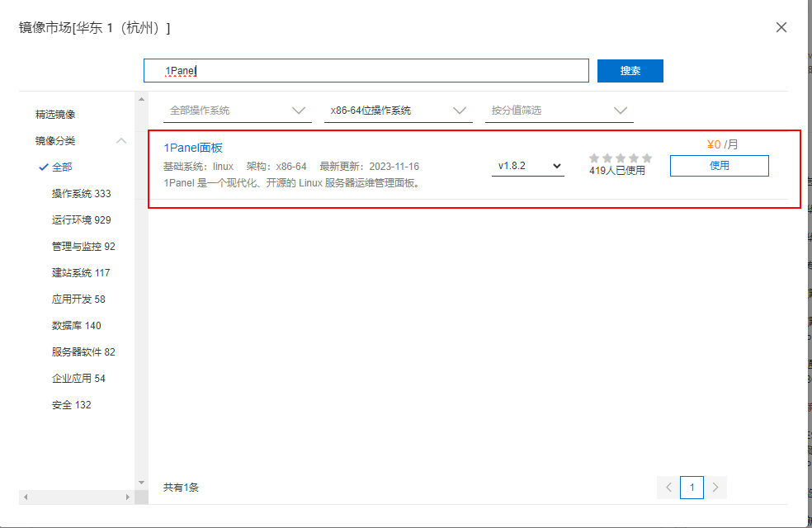Open the 按分值筛选 rating filter dropdown

click(x=559, y=111)
